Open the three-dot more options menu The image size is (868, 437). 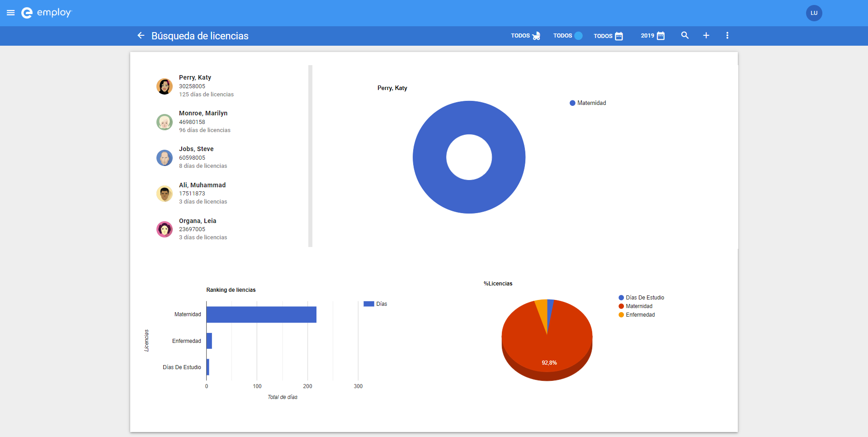click(x=727, y=35)
